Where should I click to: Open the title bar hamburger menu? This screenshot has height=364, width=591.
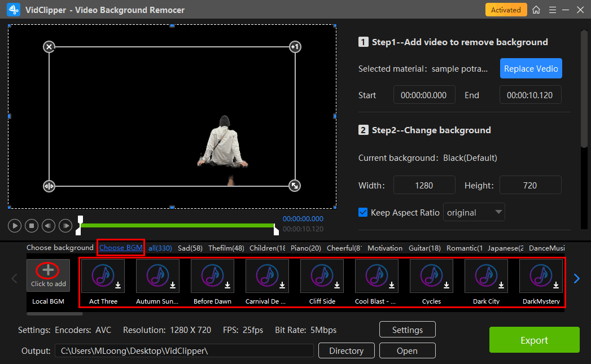(551, 10)
